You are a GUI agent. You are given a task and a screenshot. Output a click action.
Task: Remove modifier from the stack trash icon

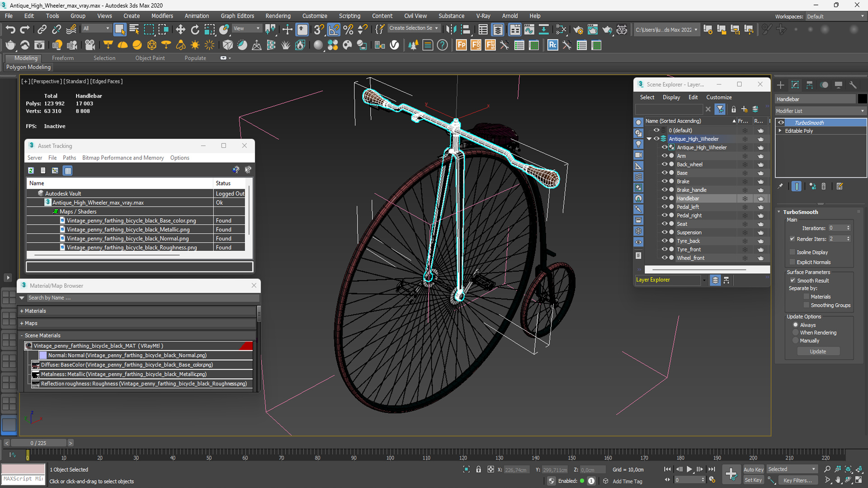click(x=824, y=186)
